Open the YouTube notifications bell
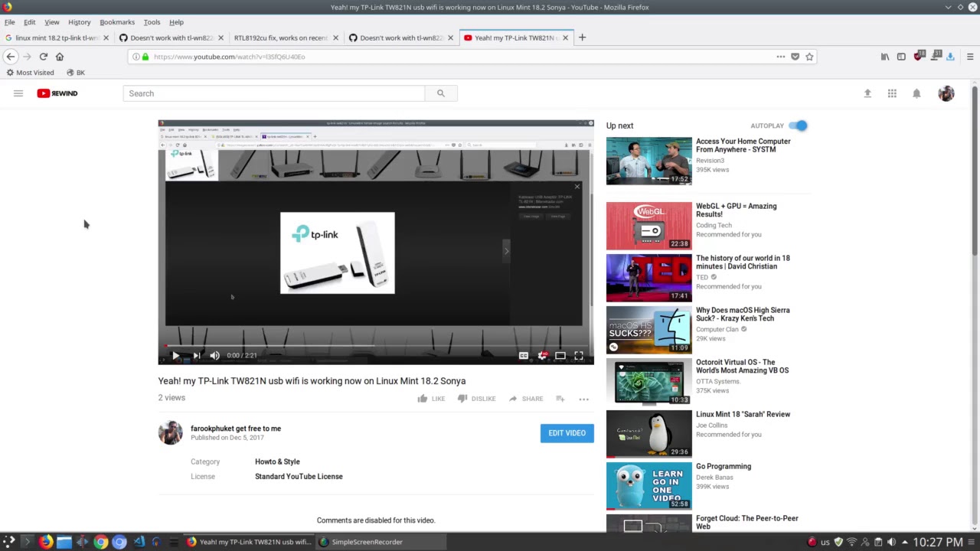The width and height of the screenshot is (980, 551). click(x=916, y=93)
